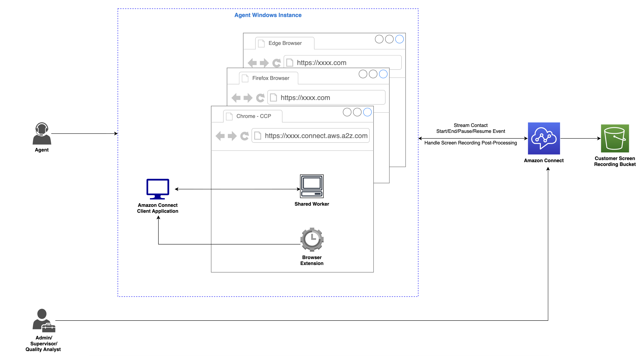
Task: Open the Amazon Connect cloud service icon
Action: tap(544, 138)
